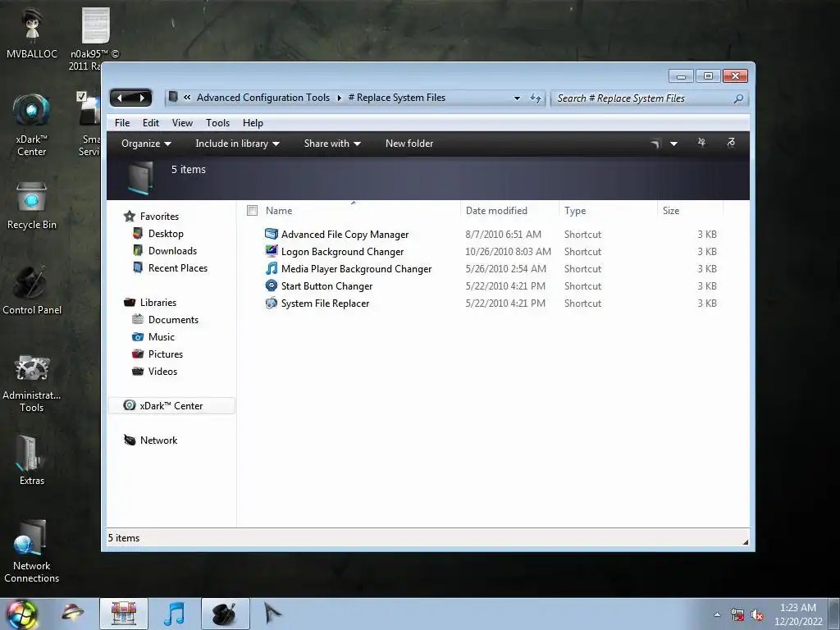Open the colorful shelf taskbar app
The width and height of the screenshot is (840, 630).
tap(124, 614)
